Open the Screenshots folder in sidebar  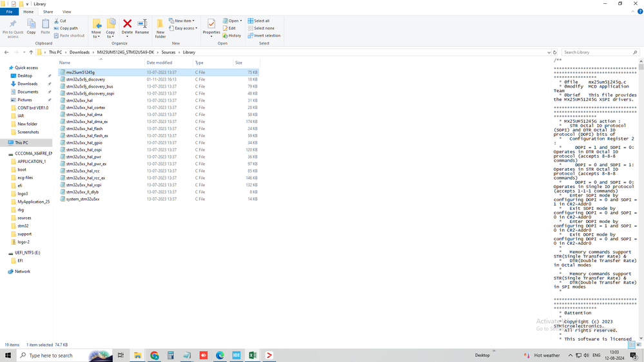[x=28, y=132]
